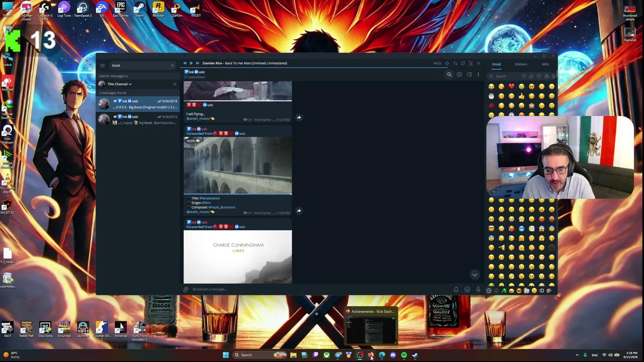Screen dimensions: 644x362
Task: Switch to the Emoji tab
Action: coord(496,64)
